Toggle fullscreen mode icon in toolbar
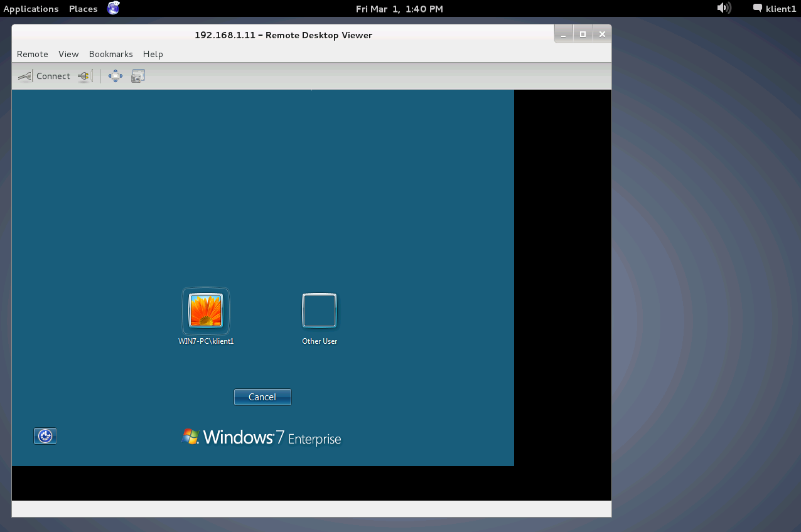 tap(115, 76)
